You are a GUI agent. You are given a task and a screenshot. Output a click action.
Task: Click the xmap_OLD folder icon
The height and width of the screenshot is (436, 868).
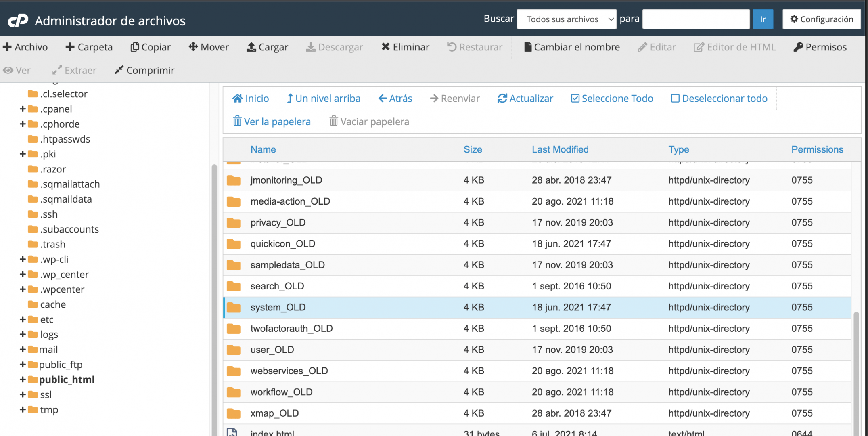(234, 413)
